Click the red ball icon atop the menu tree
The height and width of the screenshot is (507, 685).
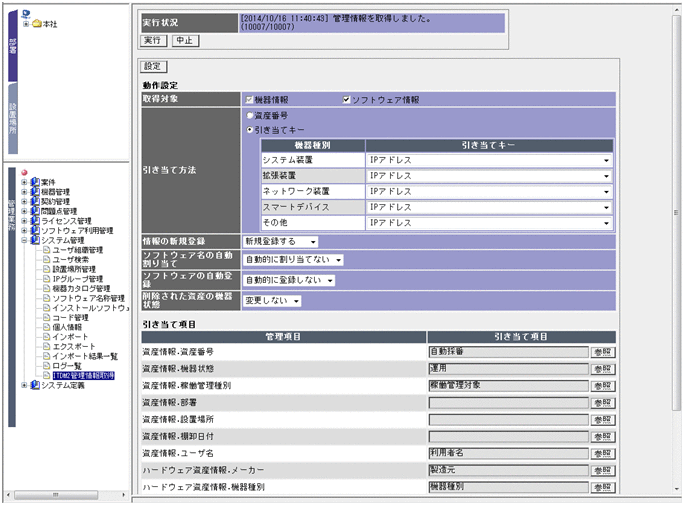(x=24, y=172)
